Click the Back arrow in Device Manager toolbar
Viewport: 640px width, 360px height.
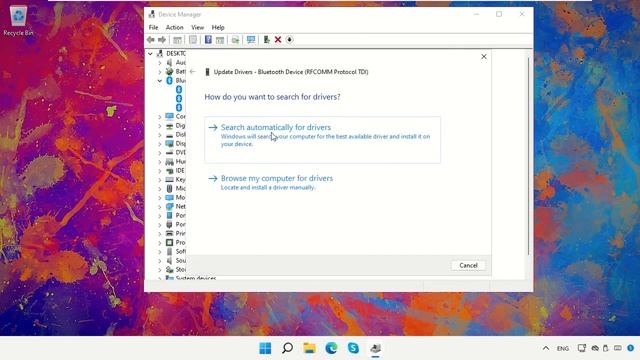tap(151, 40)
